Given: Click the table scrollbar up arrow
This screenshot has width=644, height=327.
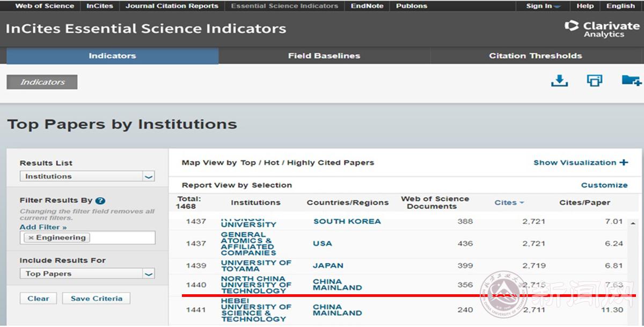Looking at the screenshot, I should pyautogui.click(x=633, y=223).
